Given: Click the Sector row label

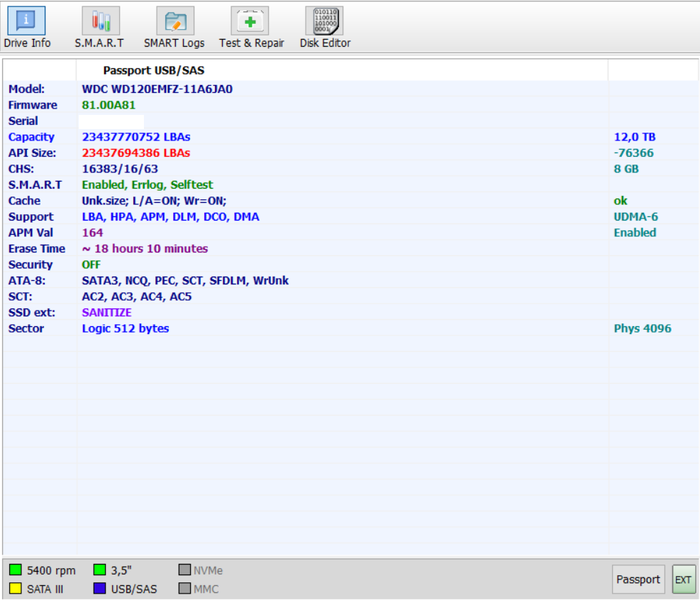Looking at the screenshot, I should tap(26, 328).
